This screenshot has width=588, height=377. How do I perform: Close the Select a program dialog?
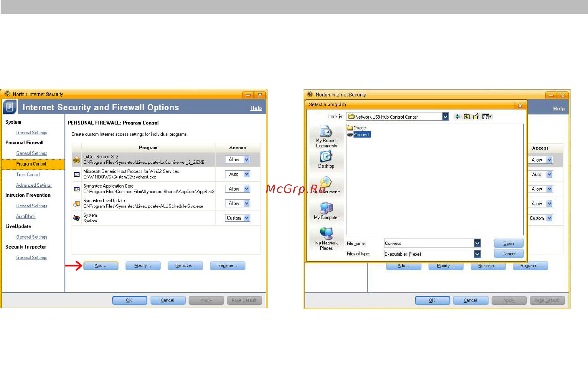(520, 105)
